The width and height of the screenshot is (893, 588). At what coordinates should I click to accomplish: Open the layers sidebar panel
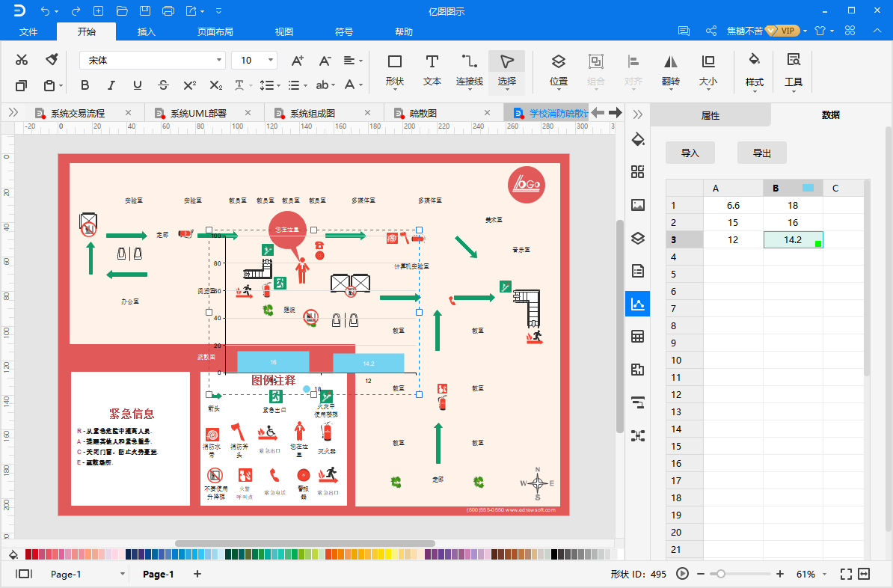point(638,238)
